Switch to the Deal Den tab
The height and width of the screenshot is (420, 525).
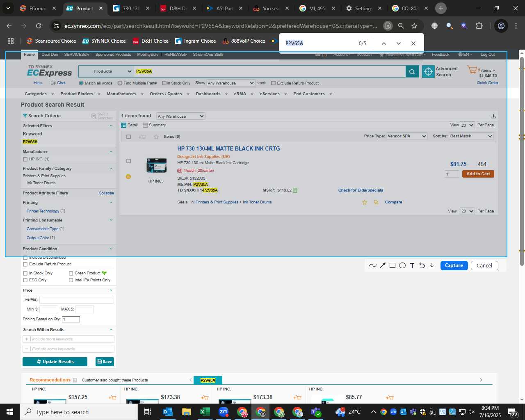tap(50, 55)
